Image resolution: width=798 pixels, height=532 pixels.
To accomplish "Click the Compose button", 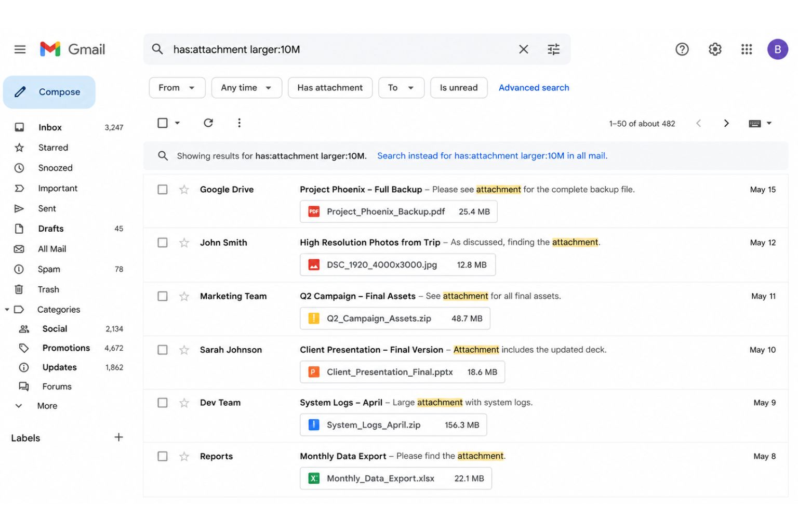I will click(49, 92).
